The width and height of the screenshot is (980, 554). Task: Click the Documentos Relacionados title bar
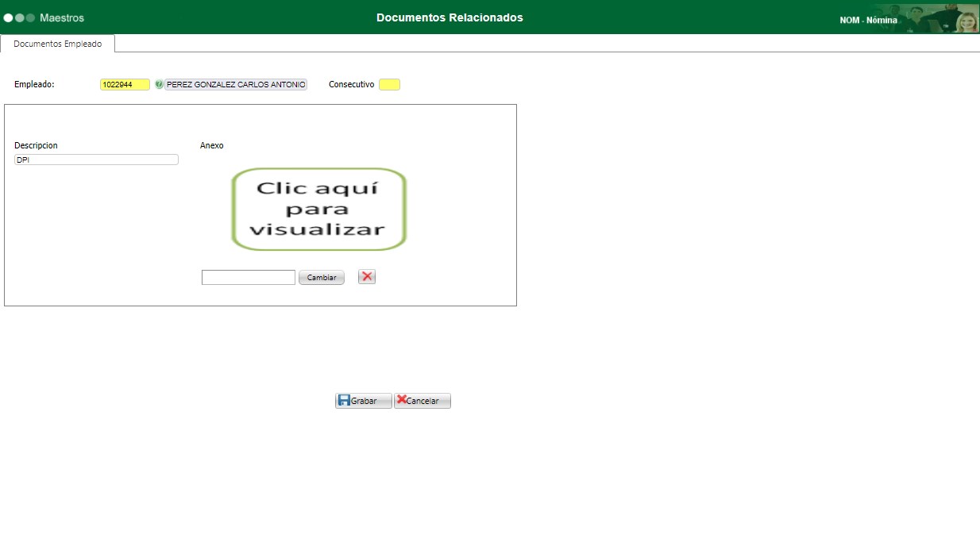tap(449, 16)
